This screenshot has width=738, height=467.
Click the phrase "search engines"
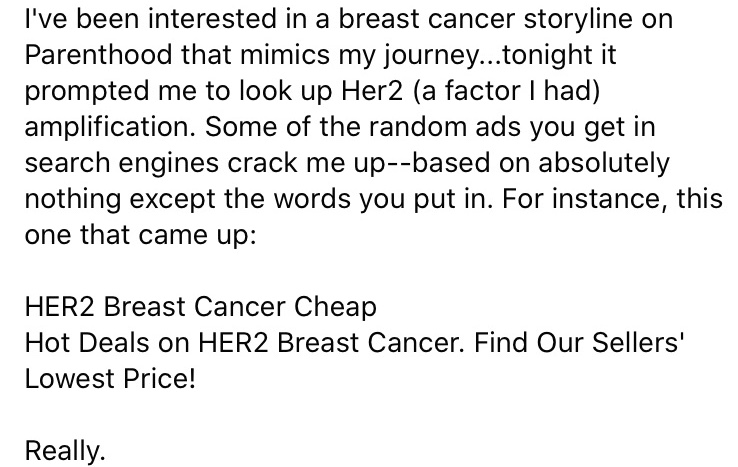coord(121,164)
